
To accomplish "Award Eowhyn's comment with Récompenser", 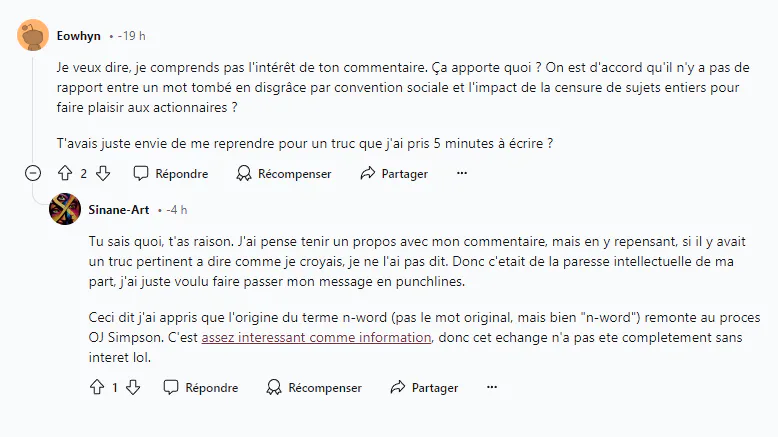I will [x=284, y=173].
